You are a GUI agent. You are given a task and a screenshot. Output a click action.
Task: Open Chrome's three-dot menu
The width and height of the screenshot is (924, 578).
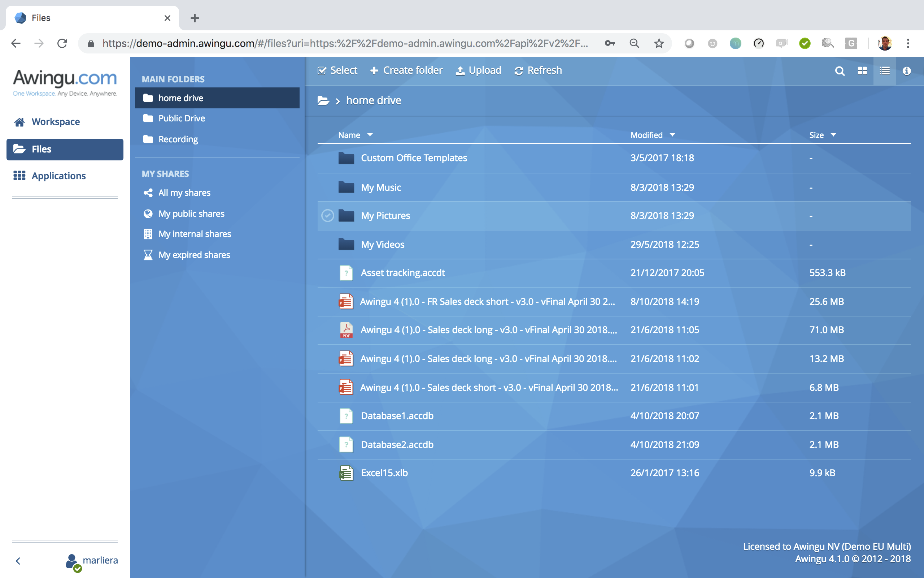[908, 43]
